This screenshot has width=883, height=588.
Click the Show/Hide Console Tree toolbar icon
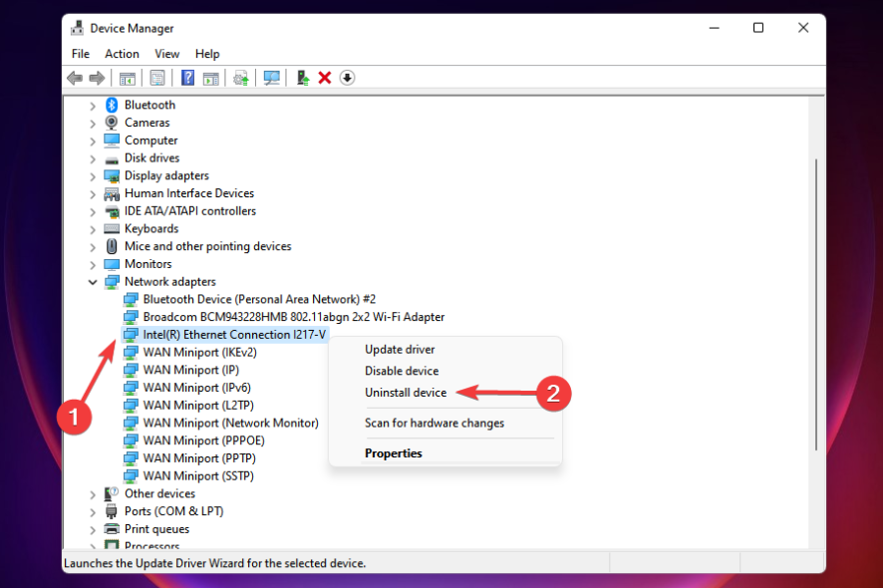127,77
